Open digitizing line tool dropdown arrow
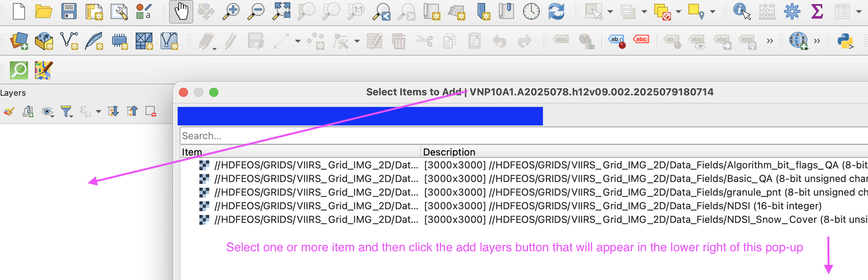This screenshot has width=868, height=280. 298,41
